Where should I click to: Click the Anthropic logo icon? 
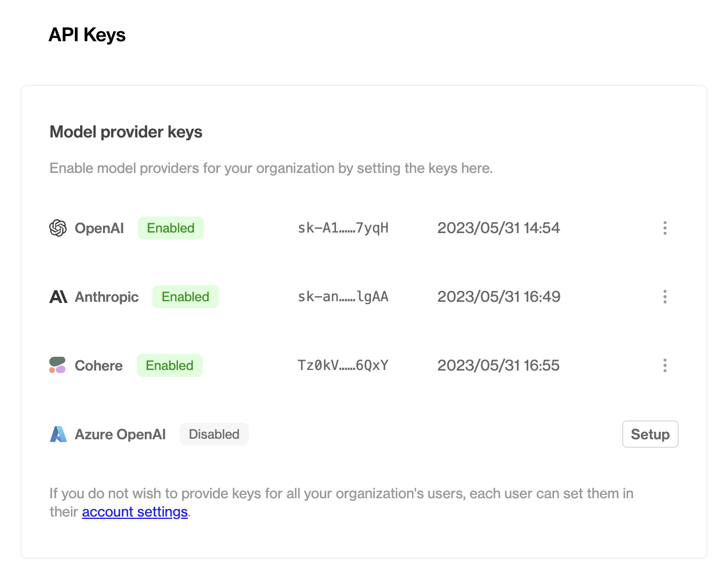pos(58,297)
